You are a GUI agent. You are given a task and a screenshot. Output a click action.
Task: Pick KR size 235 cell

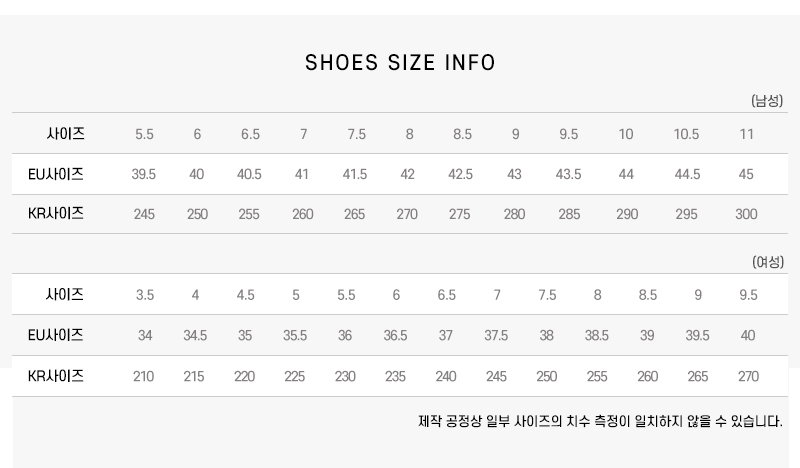tap(395, 376)
